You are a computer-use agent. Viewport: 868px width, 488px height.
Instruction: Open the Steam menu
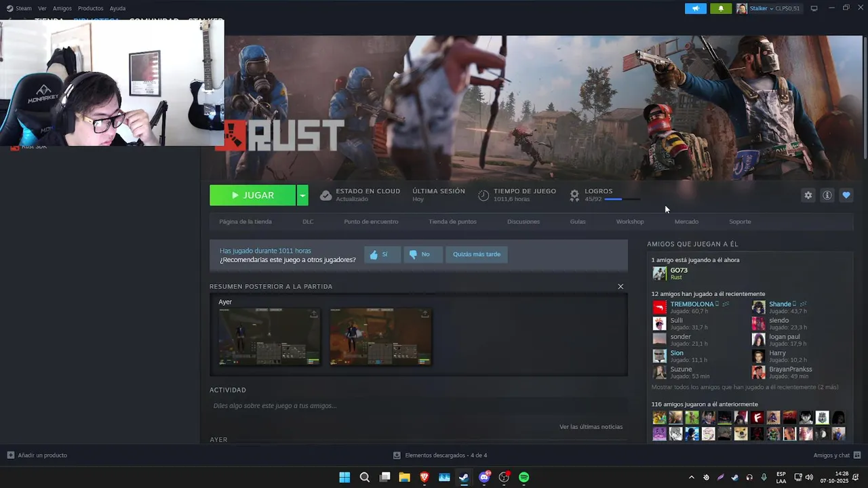click(20, 8)
